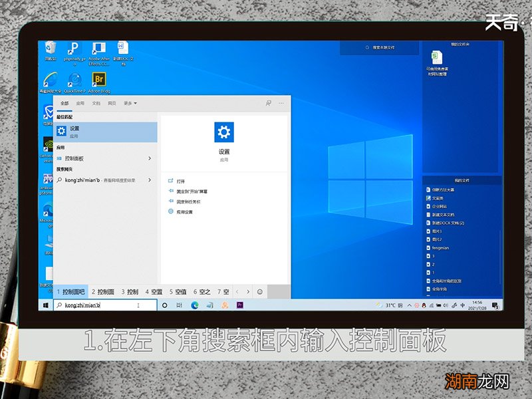Open fengmian file in 我的文件 list
The image size is (532, 399).
(442, 247)
